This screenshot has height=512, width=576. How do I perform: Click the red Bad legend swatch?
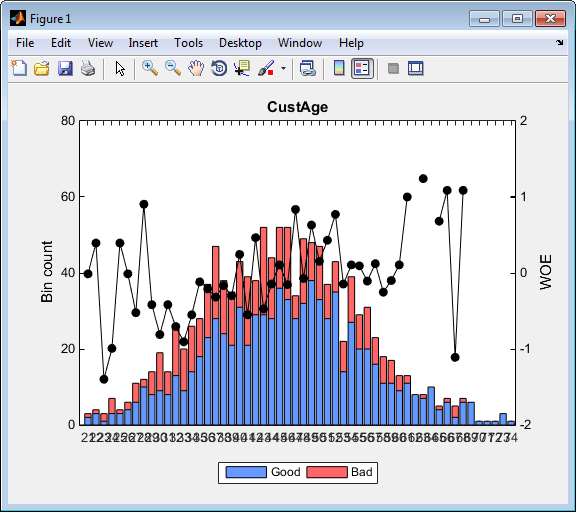click(x=327, y=472)
